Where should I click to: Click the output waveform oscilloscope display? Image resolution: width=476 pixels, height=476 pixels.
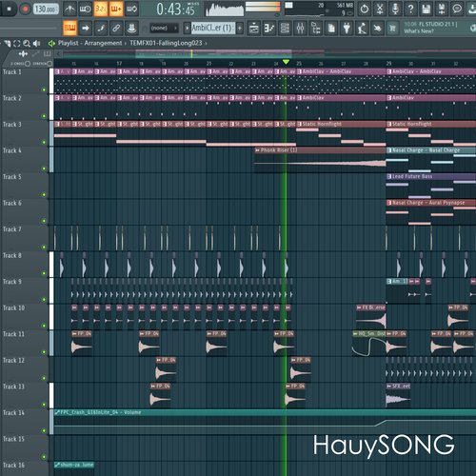pyautogui.click(x=224, y=10)
